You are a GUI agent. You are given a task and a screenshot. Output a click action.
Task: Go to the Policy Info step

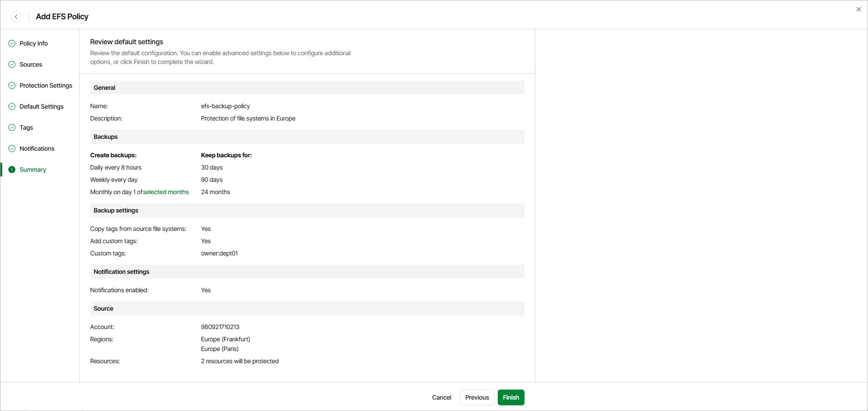(34, 43)
